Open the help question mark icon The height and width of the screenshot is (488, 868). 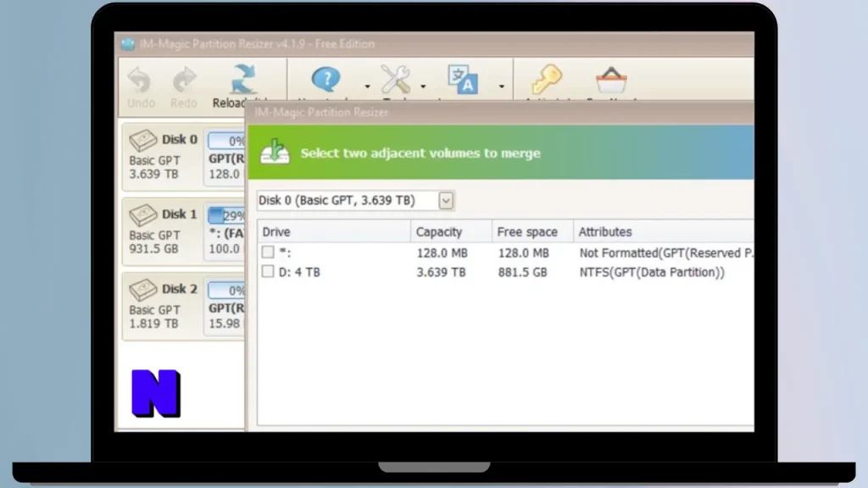coord(326,80)
